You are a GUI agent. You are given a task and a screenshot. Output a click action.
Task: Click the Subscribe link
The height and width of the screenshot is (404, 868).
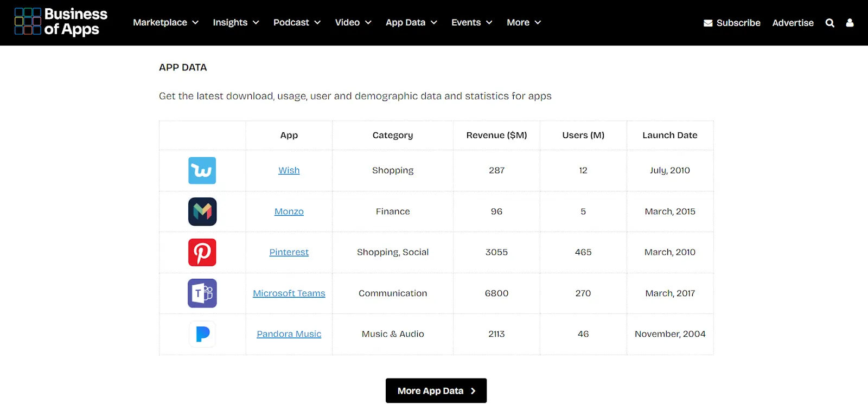pyautogui.click(x=738, y=23)
